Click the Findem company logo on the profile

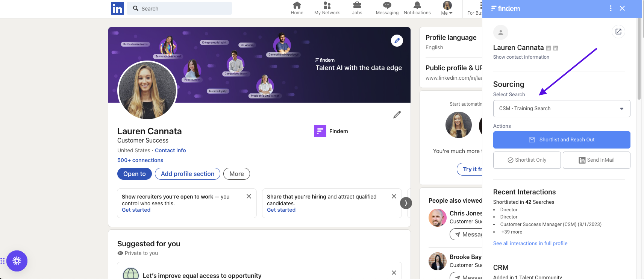[x=320, y=131]
